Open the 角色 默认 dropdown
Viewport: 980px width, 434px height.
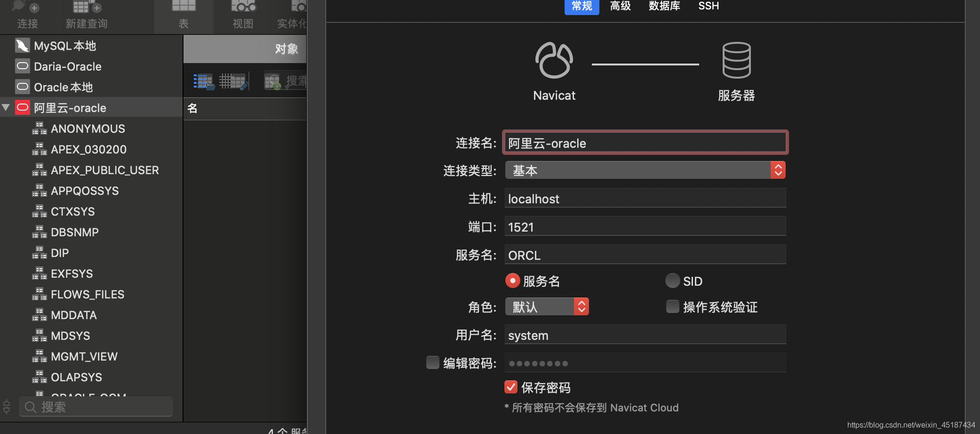[547, 307]
